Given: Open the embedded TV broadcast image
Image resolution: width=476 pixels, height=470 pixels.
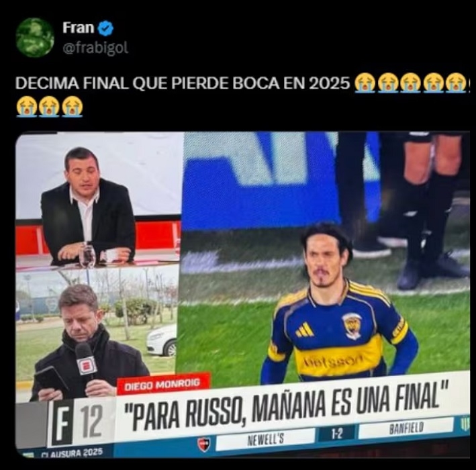Looking at the screenshot, I should tap(242, 295).
